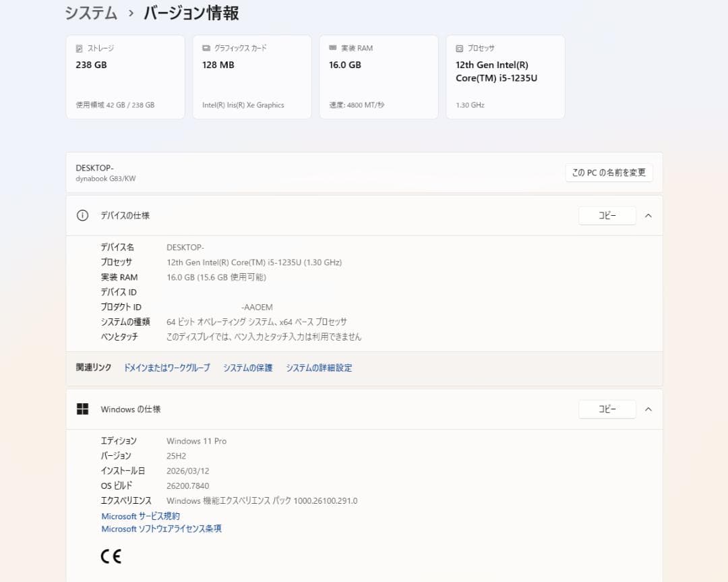Click the processor chip icon
Viewport: 728px width, 582px height.
click(x=459, y=49)
